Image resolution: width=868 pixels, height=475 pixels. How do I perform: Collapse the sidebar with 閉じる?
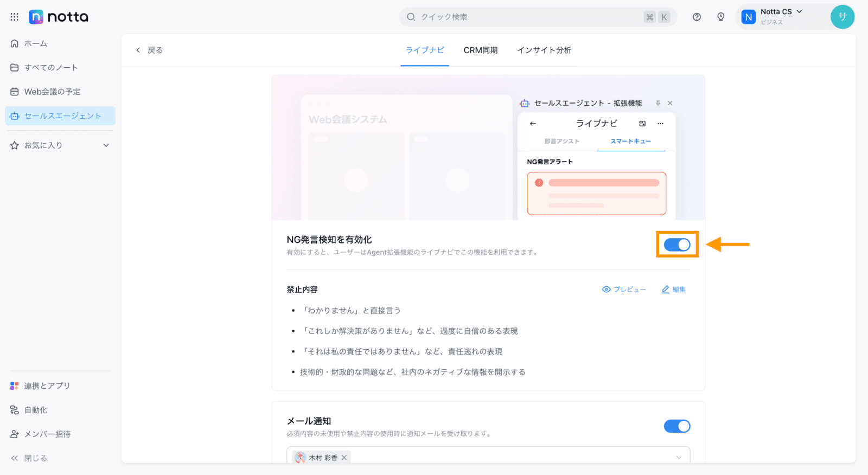pos(29,458)
